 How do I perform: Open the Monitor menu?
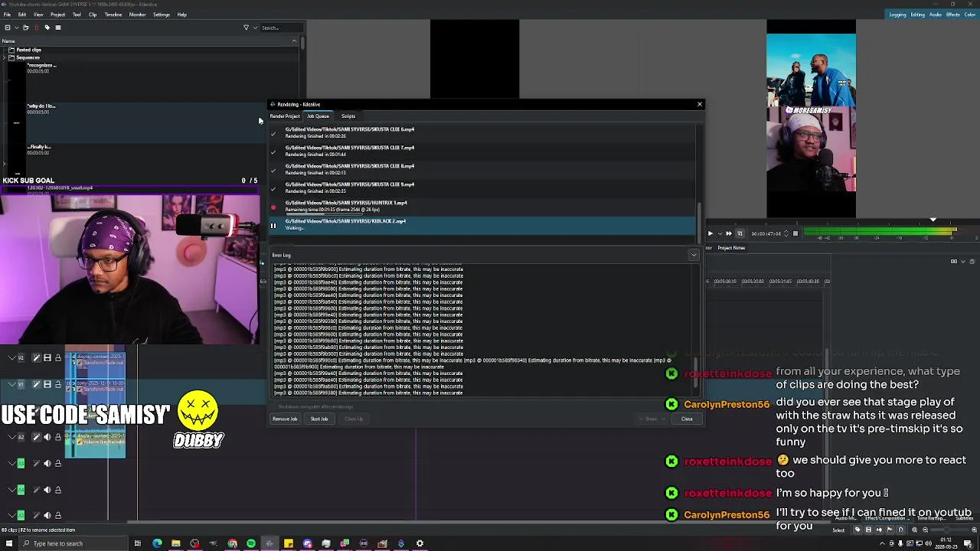138,15
